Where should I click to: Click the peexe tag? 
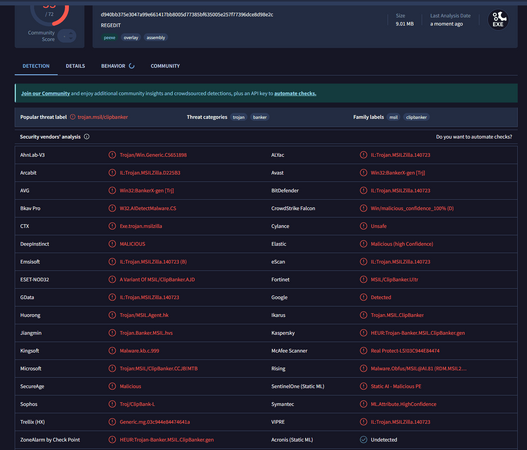click(110, 38)
